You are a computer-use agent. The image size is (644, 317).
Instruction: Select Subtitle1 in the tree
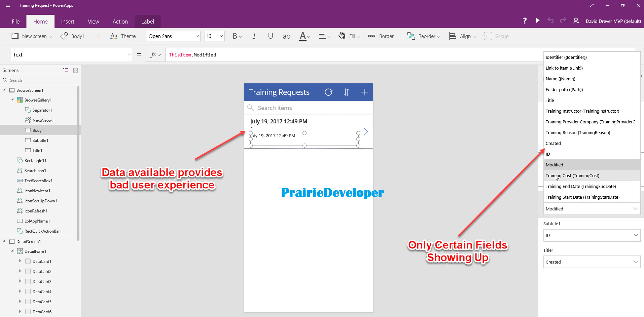(40, 140)
